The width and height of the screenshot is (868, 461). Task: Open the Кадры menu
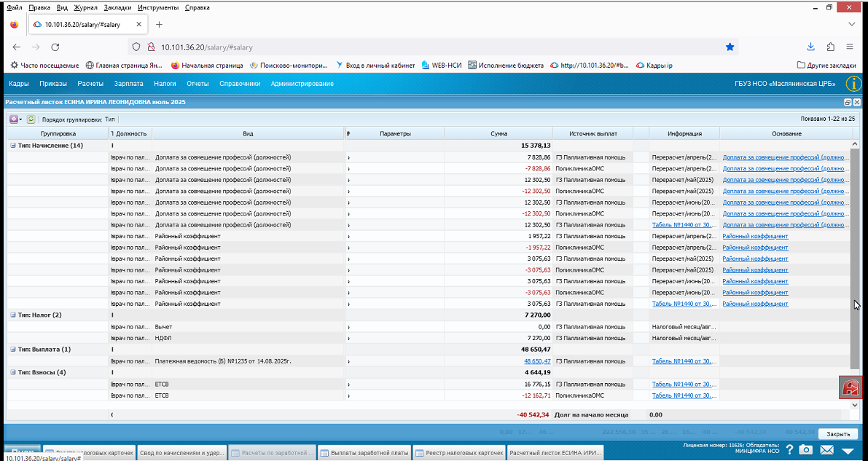[19, 84]
